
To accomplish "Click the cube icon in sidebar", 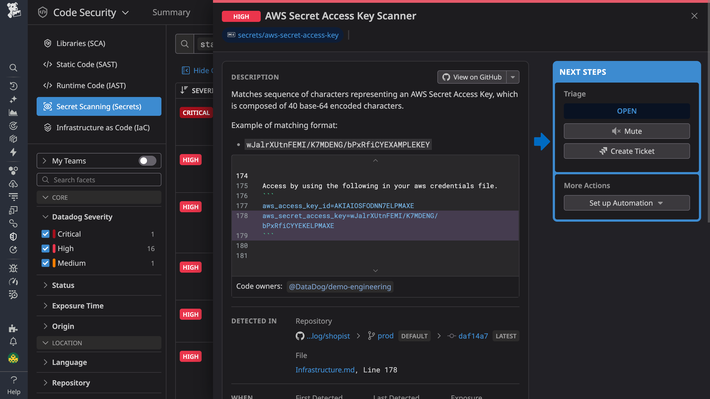I will pyautogui.click(x=13, y=139).
